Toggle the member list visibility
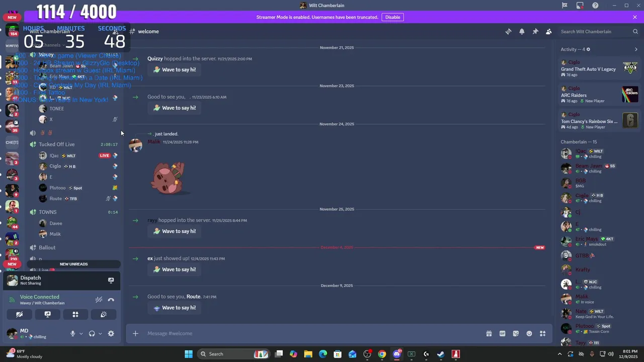Screen dimensions: 644x362 tap(548, 31)
